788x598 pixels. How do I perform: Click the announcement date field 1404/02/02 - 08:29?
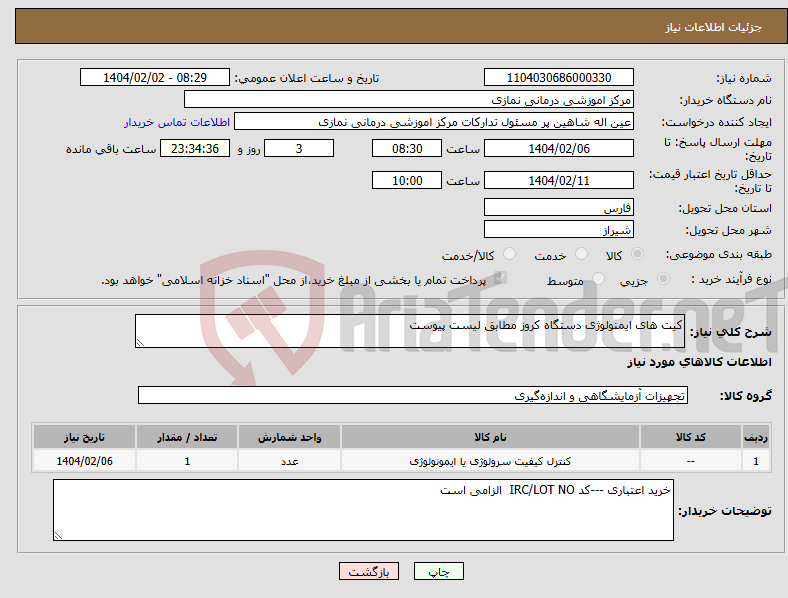coord(155,77)
